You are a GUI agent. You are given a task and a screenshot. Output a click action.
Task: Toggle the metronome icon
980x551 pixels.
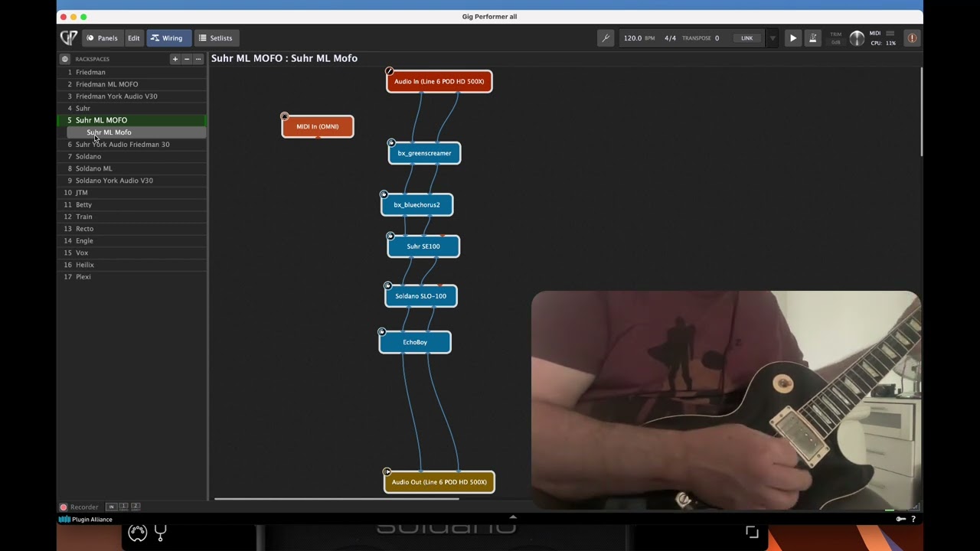(x=813, y=37)
